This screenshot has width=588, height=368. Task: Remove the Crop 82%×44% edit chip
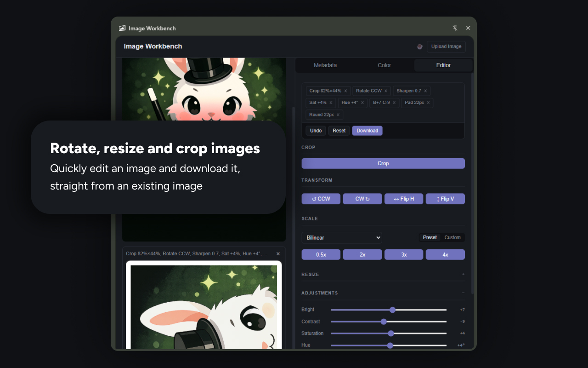coord(345,91)
